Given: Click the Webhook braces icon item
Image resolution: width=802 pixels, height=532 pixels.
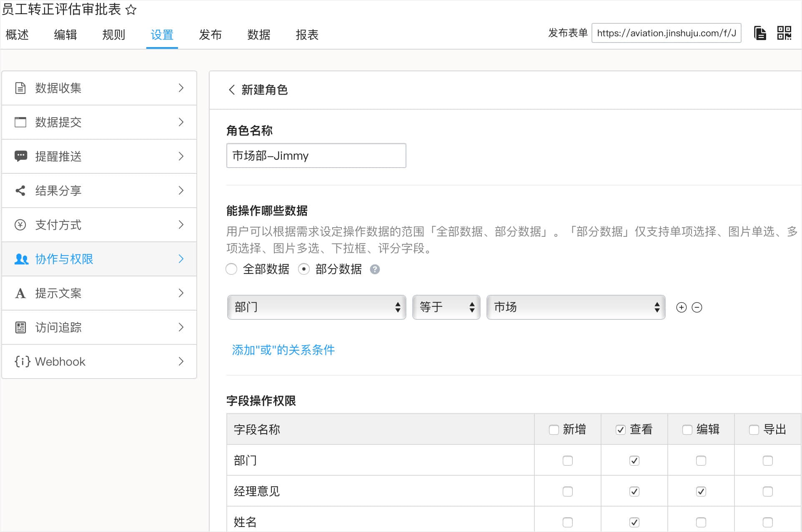Looking at the screenshot, I should coord(99,361).
